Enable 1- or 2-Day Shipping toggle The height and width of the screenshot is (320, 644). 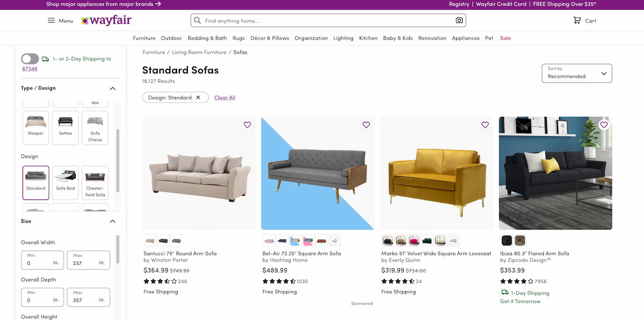pyautogui.click(x=30, y=58)
